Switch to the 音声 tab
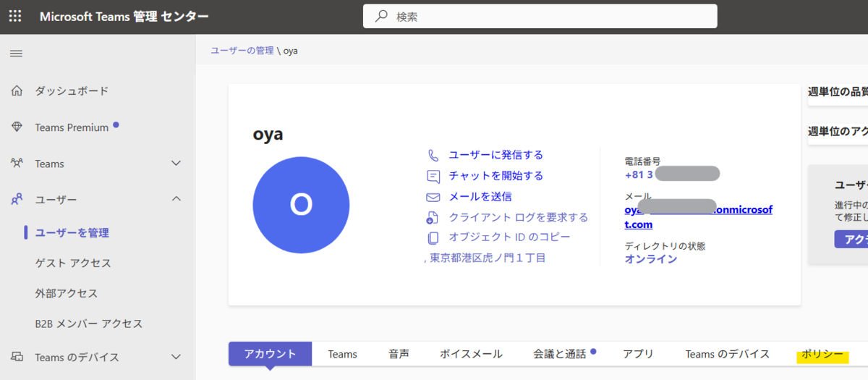 tap(399, 354)
